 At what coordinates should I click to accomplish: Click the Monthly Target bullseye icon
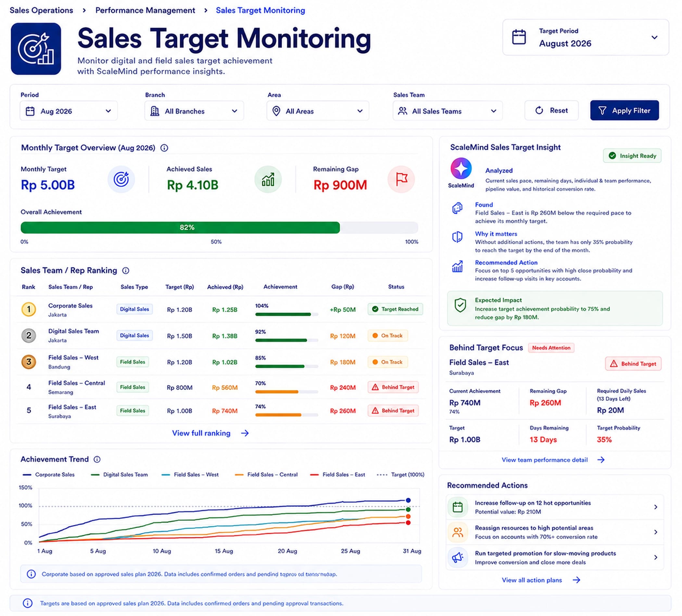pyautogui.click(x=121, y=179)
